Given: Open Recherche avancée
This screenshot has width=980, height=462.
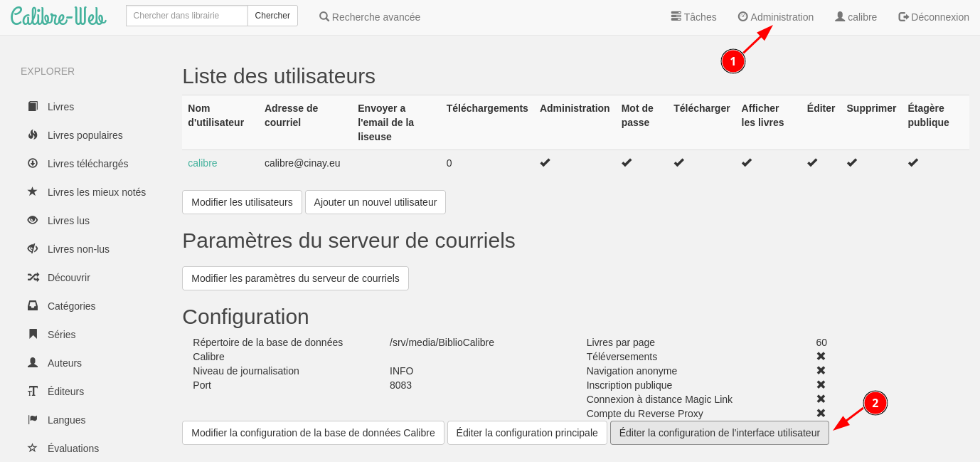Looking at the screenshot, I should [370, 17].
